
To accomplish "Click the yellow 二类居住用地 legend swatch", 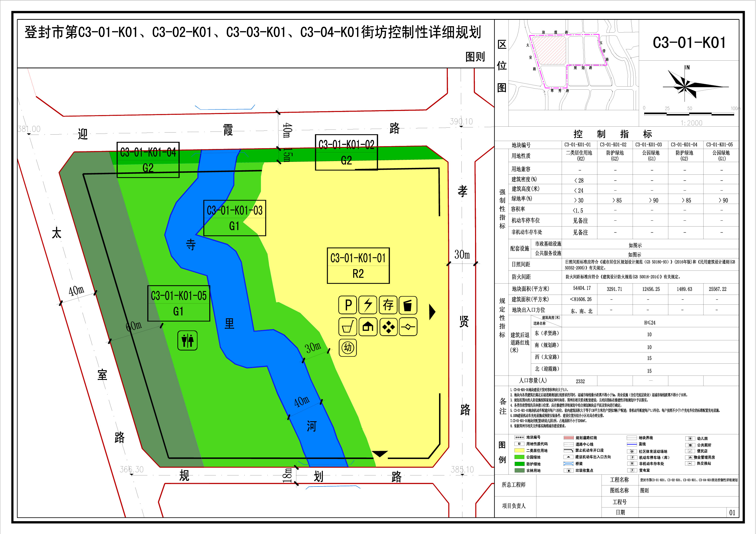I will pyautogui.click(x=519, y=451).
